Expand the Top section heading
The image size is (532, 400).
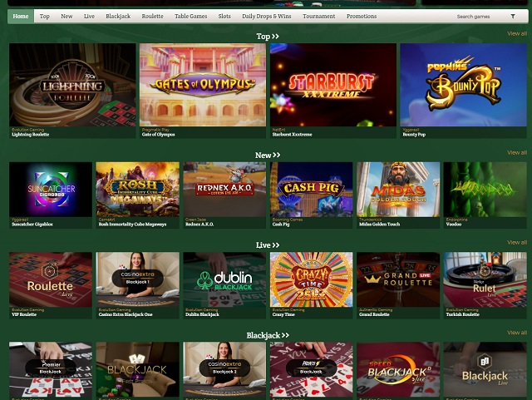268,37
